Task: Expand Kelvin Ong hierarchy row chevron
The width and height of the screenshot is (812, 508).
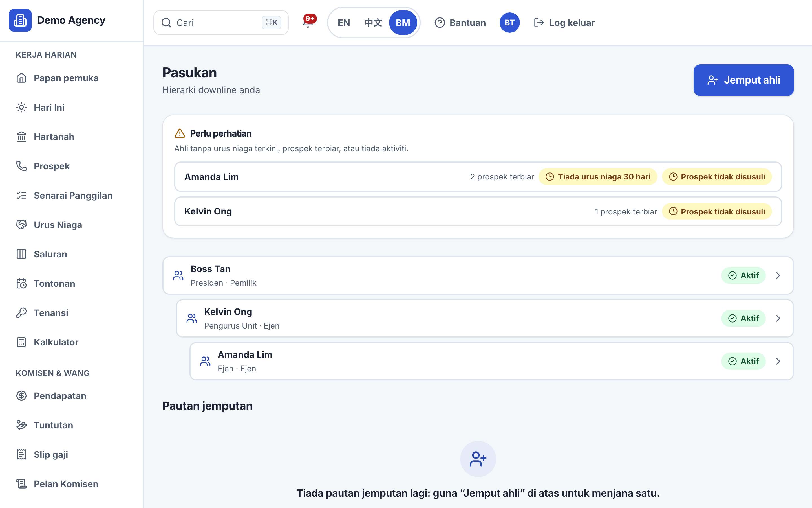Action: 778,319
